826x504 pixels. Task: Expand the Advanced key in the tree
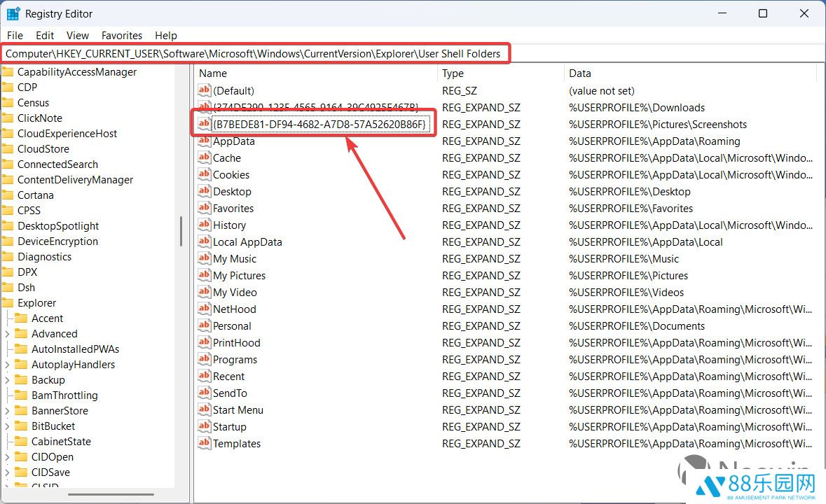pyautogui.click(x=7, y=334)
